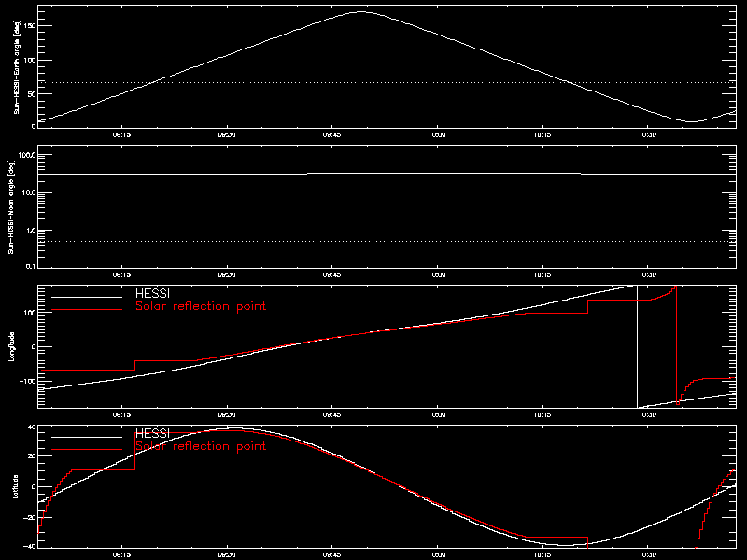Click the 10:15 time label under Noon angle plot
The width and height of the screenshot is (747, 560).
tap(543, 275)
